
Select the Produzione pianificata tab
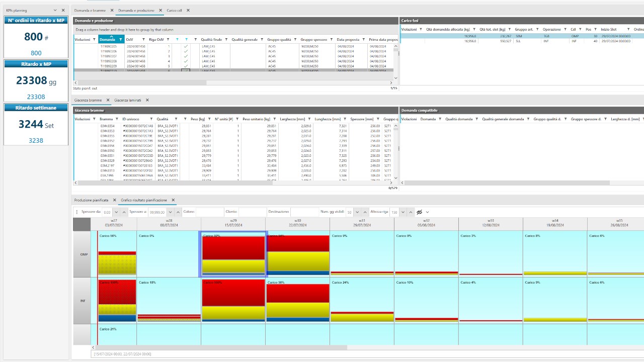coord(91,200)
